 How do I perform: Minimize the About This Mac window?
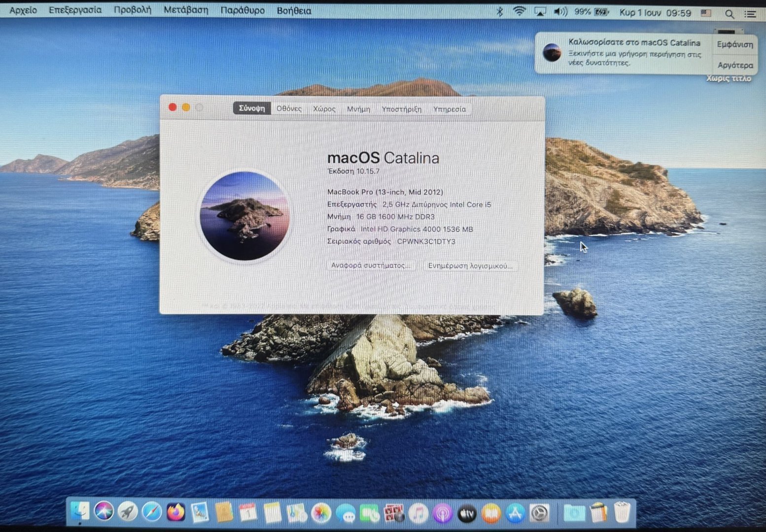click(x=186, y=107)
